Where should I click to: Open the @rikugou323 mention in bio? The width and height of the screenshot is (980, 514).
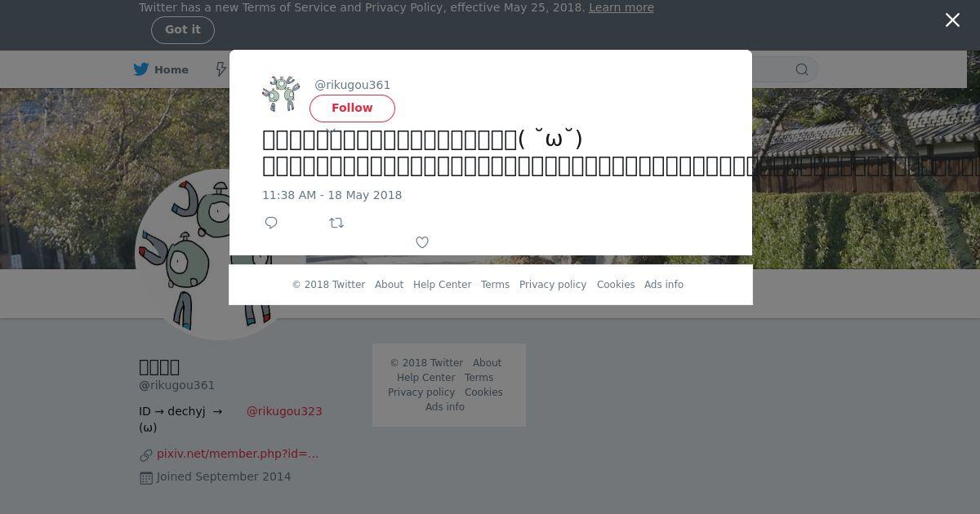point(284,411)
